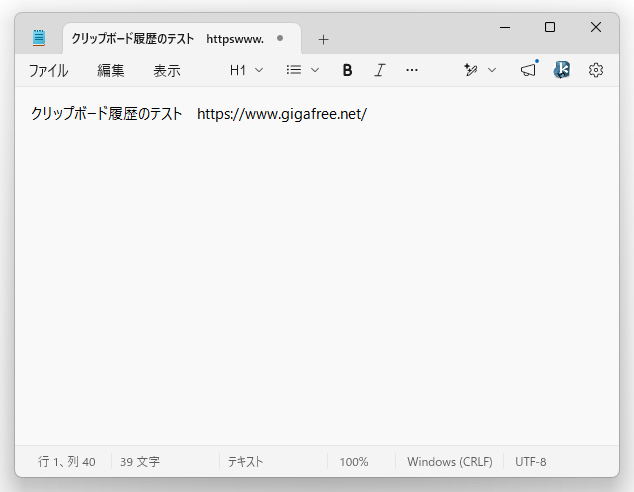Minimize the Notepad window
The image size is (634, 492).
(505, 27)
